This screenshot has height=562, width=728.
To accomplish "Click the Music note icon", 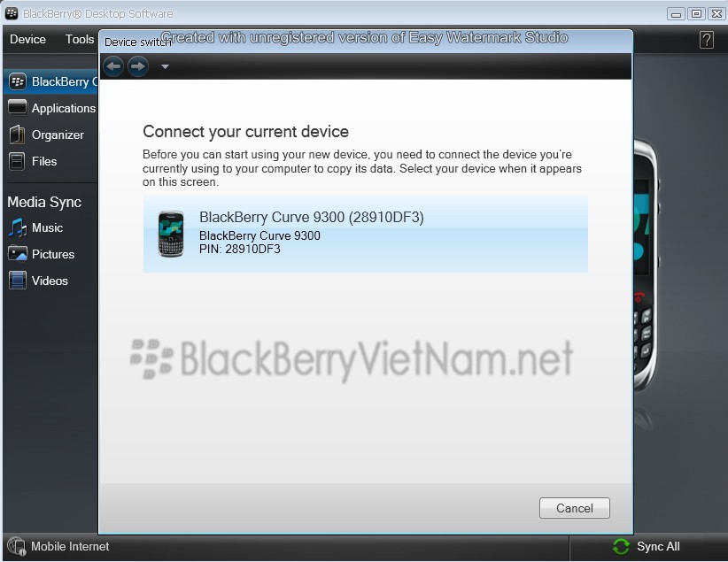I will pos(17,227).
